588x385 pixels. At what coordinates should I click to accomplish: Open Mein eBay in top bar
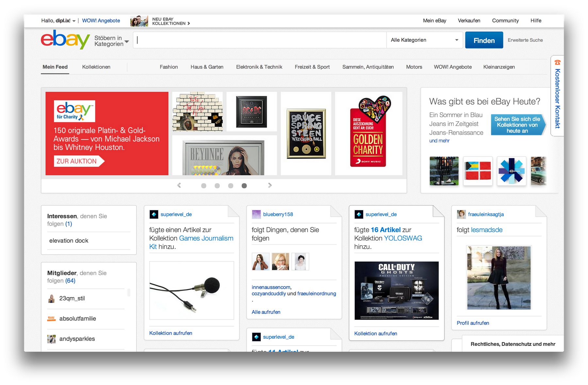tap(434, 21)
